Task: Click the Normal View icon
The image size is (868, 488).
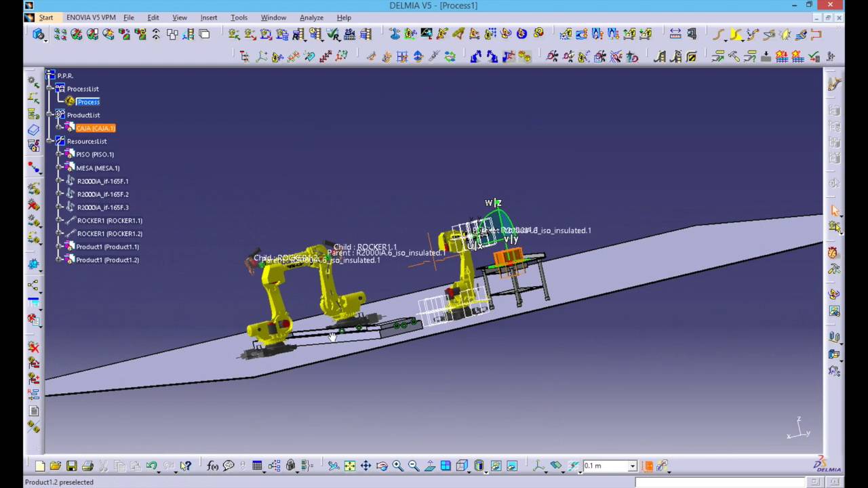Action: (x=429, y=466)
